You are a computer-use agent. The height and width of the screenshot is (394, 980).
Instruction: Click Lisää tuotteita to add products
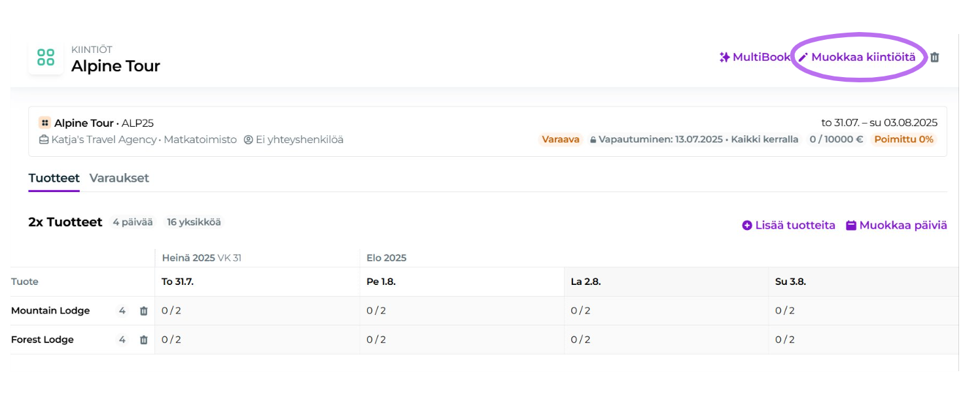point(788,225)
